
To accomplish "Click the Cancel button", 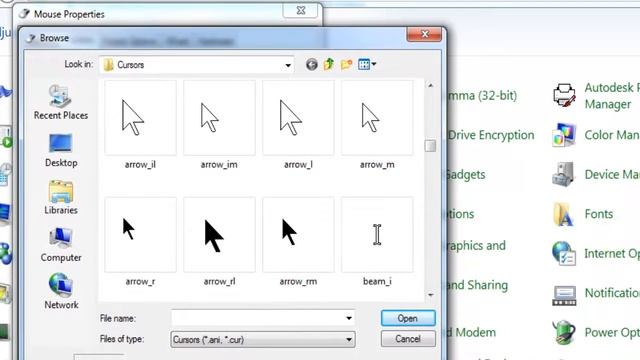I will coord(408,339).
